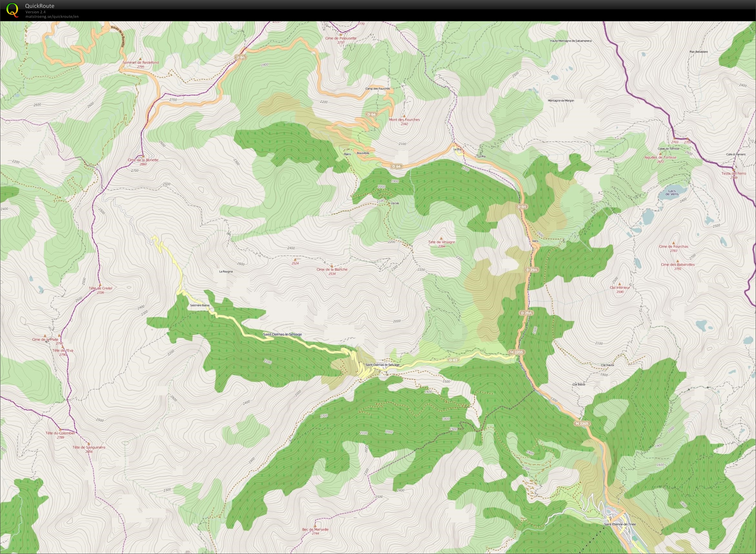Click the Lacs de Vens lake label
Image resolution: width=756 pixels, height=554 pixels.
672,193
